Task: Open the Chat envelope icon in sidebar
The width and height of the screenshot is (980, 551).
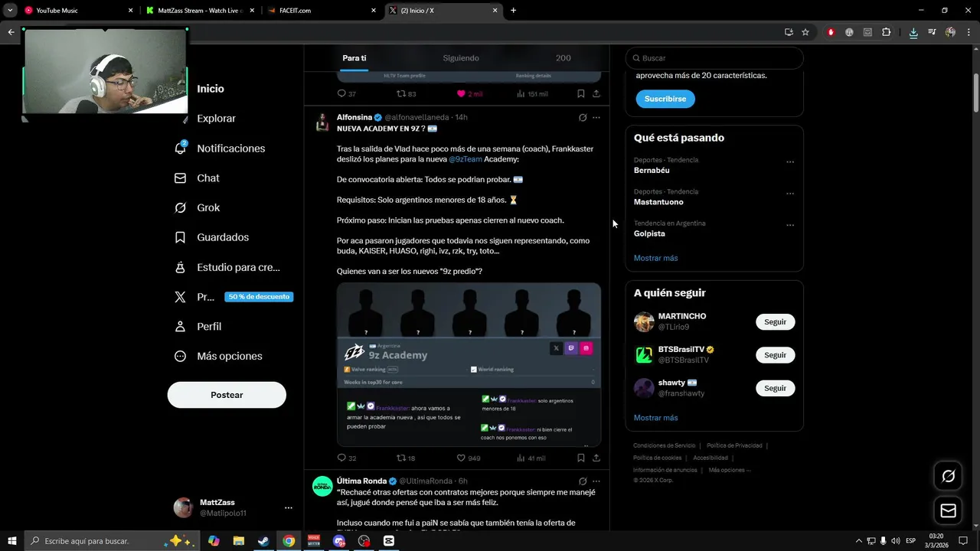Action: coord(180,178)
